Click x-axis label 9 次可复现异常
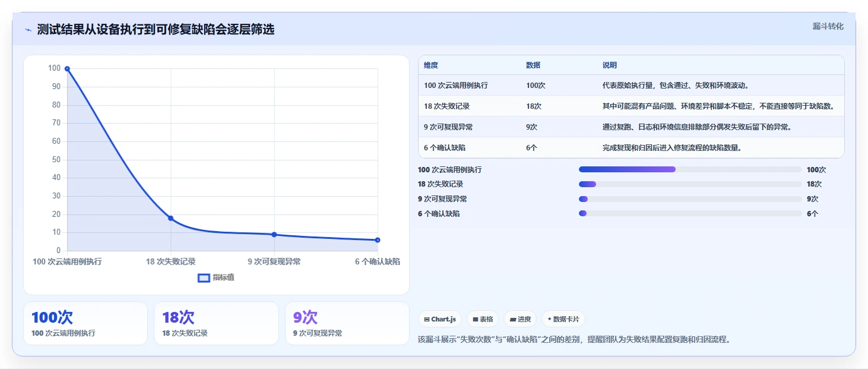 pos(274,261)
